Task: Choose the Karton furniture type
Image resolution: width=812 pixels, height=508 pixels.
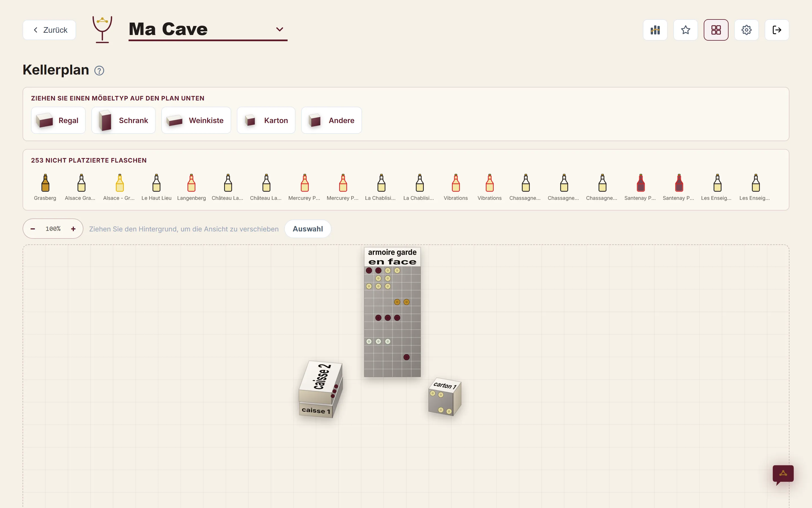Action: [x=266, y=120]
